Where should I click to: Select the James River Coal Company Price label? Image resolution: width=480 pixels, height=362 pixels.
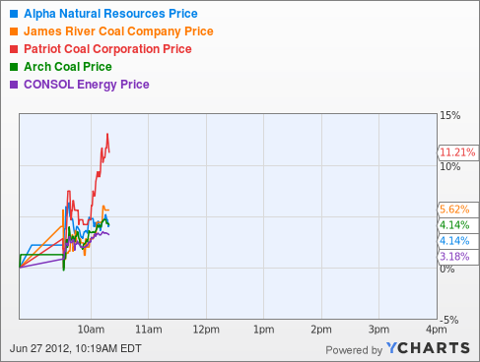tap(118, 31)
